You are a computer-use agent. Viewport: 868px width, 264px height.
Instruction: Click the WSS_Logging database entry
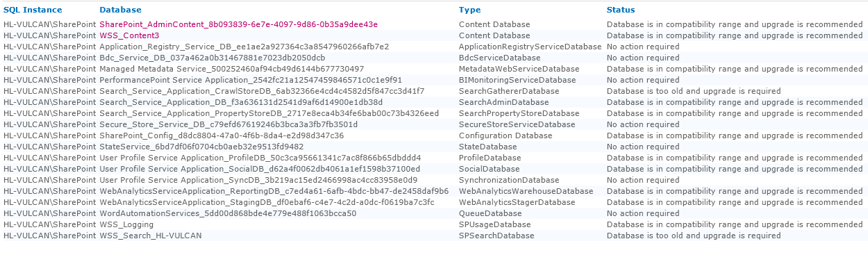126,224
